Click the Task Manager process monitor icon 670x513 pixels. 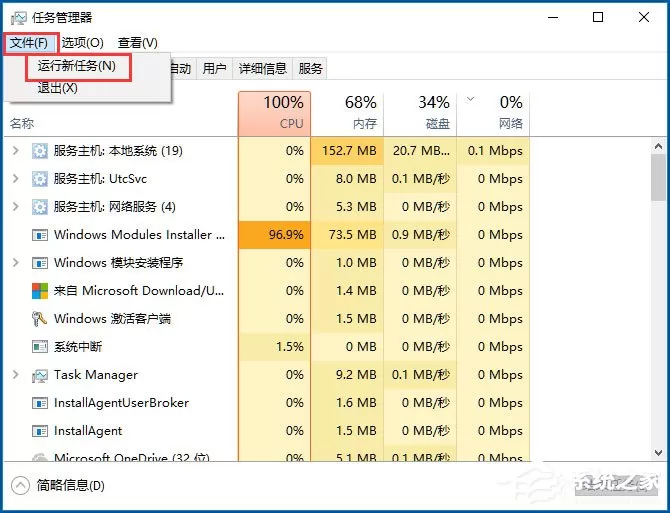point(40,375)
